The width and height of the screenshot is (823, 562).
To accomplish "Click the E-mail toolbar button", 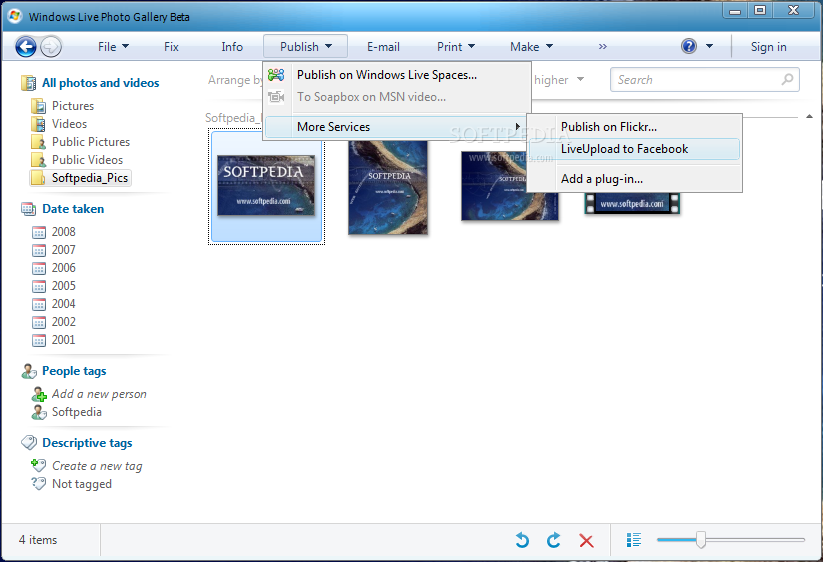I will coord(383,47).
